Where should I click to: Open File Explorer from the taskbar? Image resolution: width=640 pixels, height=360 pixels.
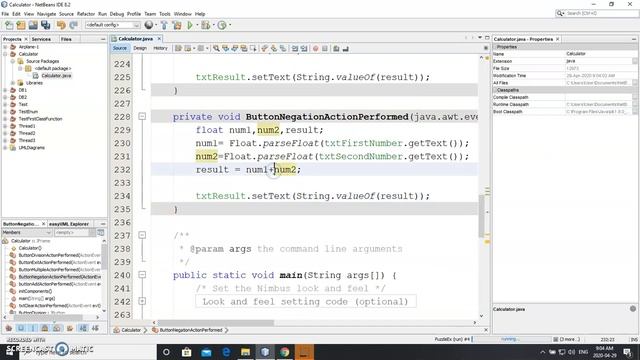tap(245, 352)
